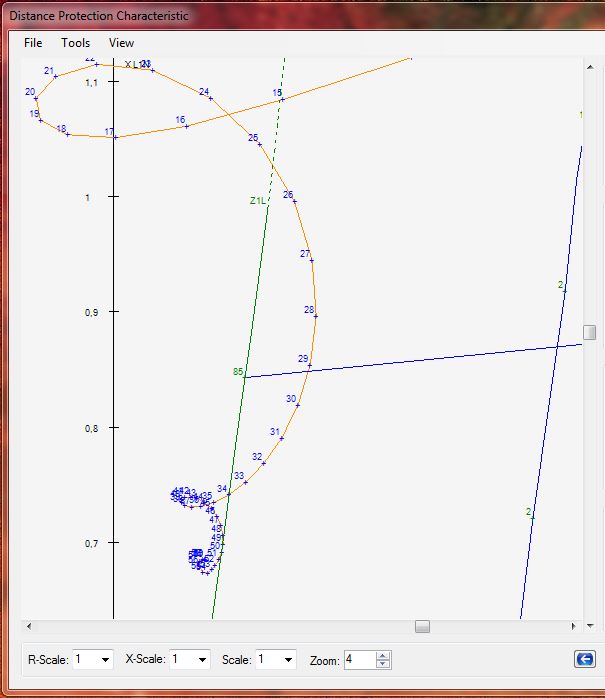605x698 pixels.
Task: Select trajectory point 28 on orange curve
Action: pos(315,316)
